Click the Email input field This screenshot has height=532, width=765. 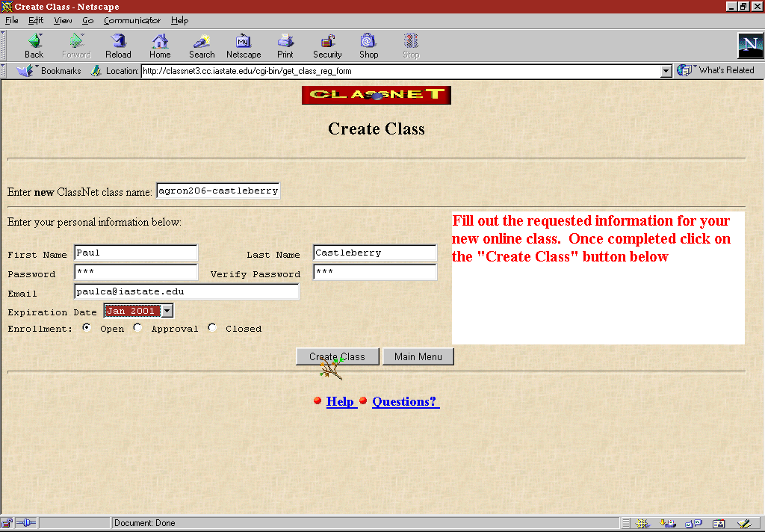coord(186,291)
